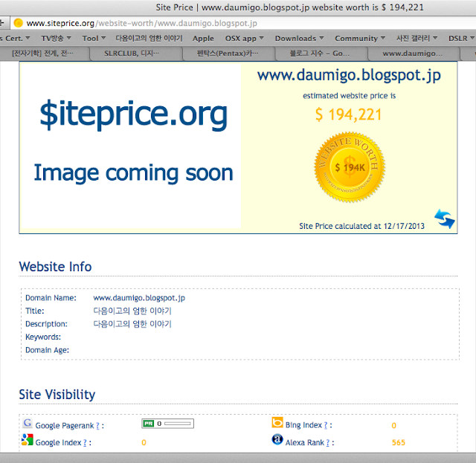Screen dimensions: 476x463
Task: Open the Downloads bookmark dropdown
Action: pos(299,38)
